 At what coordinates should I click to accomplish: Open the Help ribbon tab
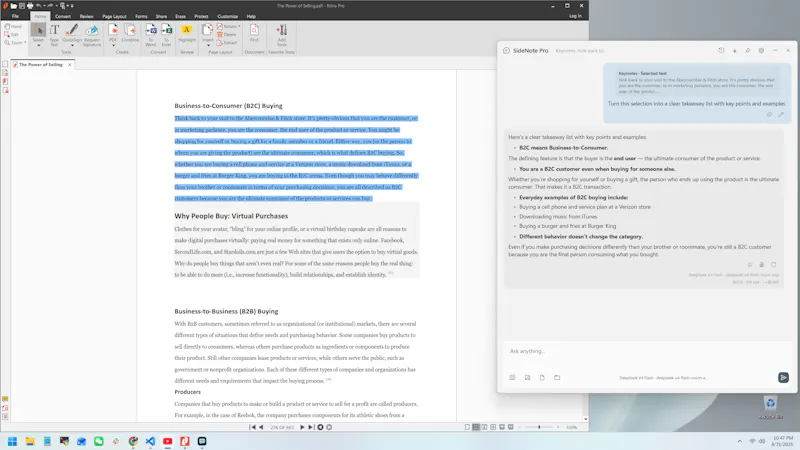[x=251, y=16]
